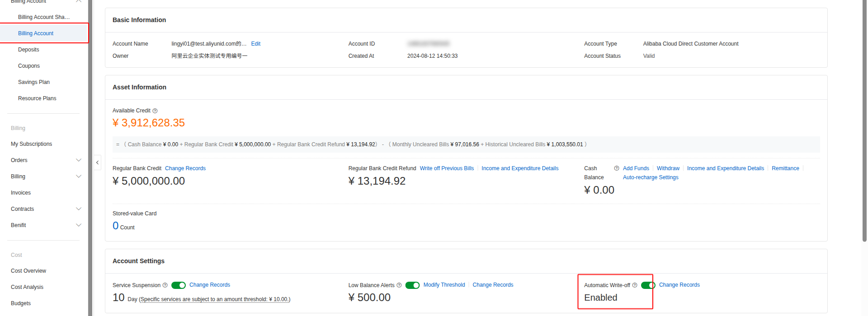The width and height of the screenshot is (868, 316).
Task: Click the Low Balance Alerts help icon
Action: click(399, 285)
